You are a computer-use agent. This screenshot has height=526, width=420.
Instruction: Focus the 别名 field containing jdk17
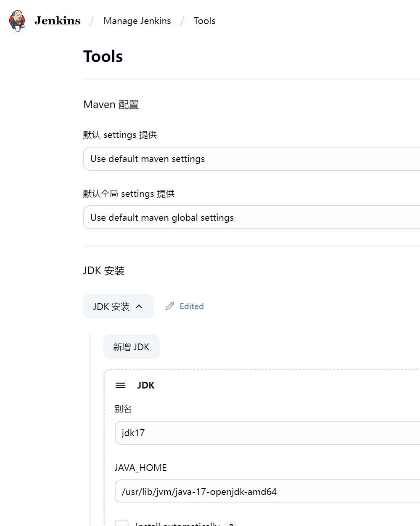tap(265, 433)
